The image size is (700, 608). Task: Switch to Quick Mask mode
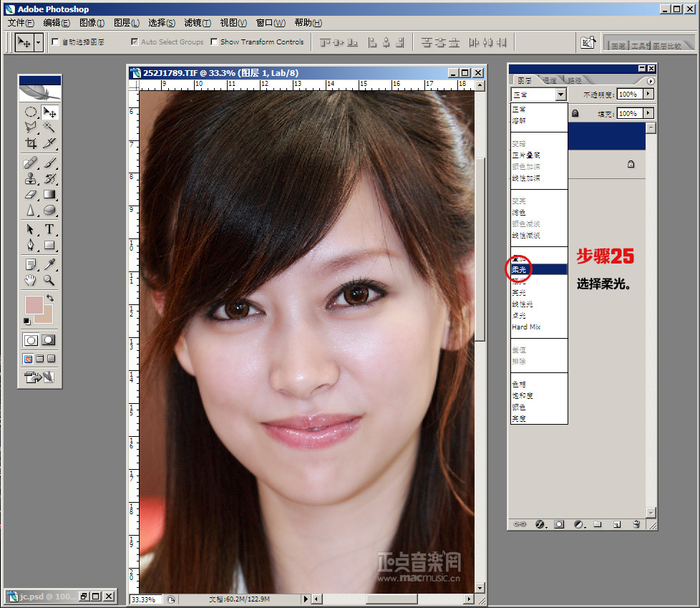click(49, 340)
